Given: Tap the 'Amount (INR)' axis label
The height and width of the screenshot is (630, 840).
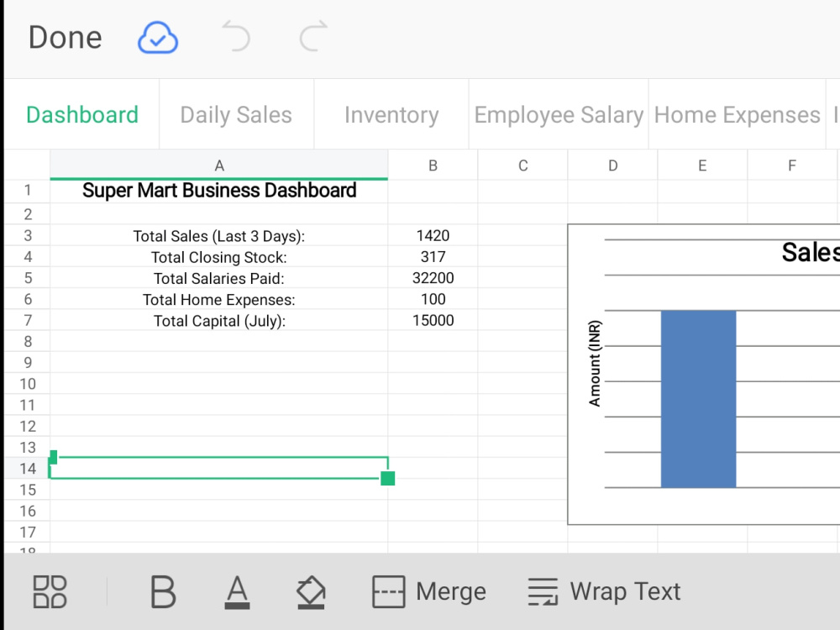Looking at the screenshot, I should point(595,363).
